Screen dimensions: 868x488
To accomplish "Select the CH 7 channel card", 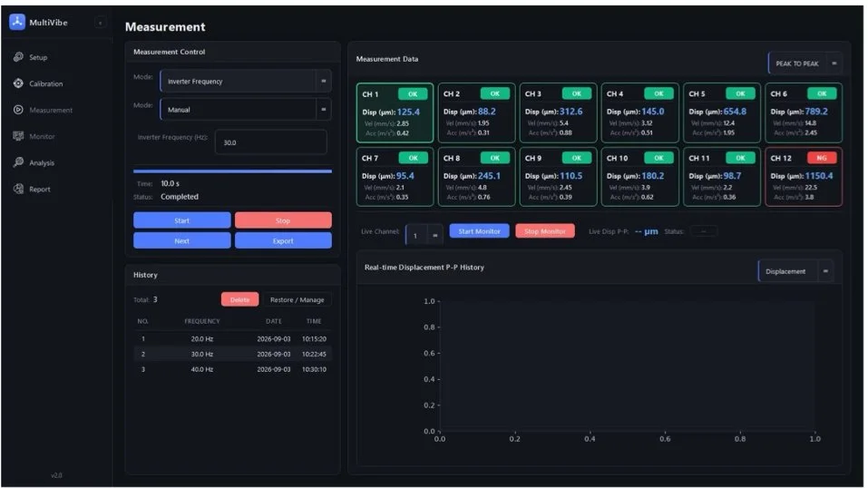I will (395, 177).
